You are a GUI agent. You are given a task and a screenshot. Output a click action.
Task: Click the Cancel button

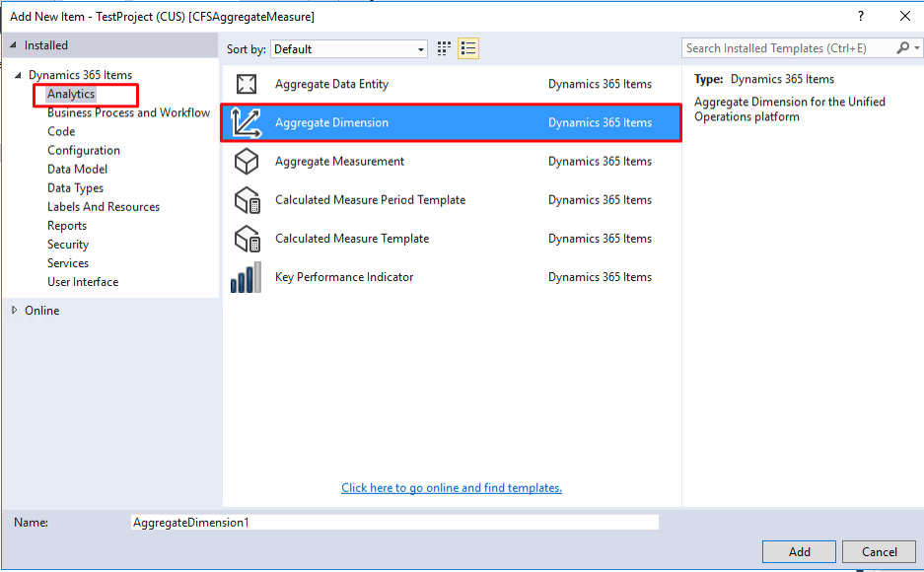click(x=880, y=552)
